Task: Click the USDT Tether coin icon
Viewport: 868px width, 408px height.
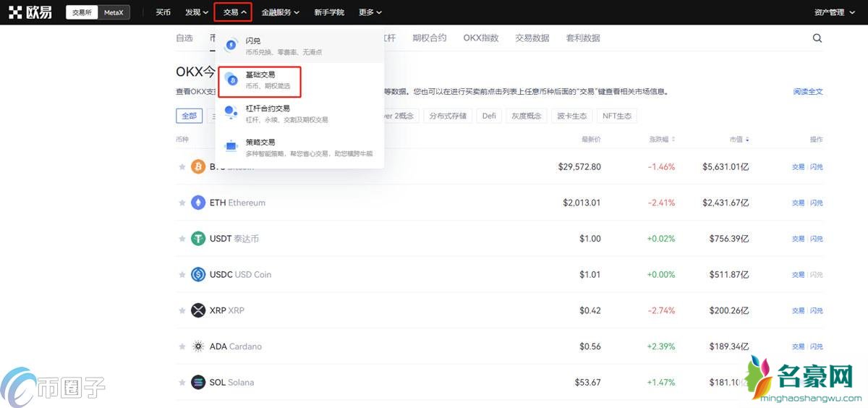Action: pyautogui.click(x=198, y=239)
